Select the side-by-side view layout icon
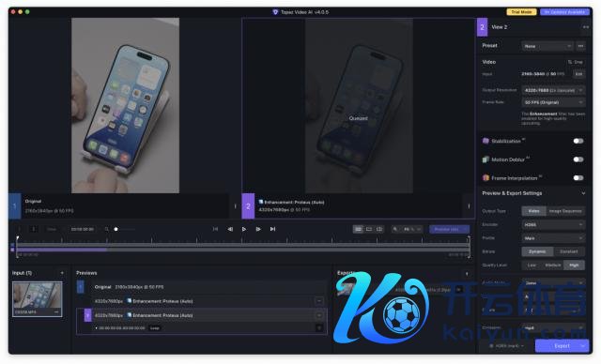 (x=358, y=229)
